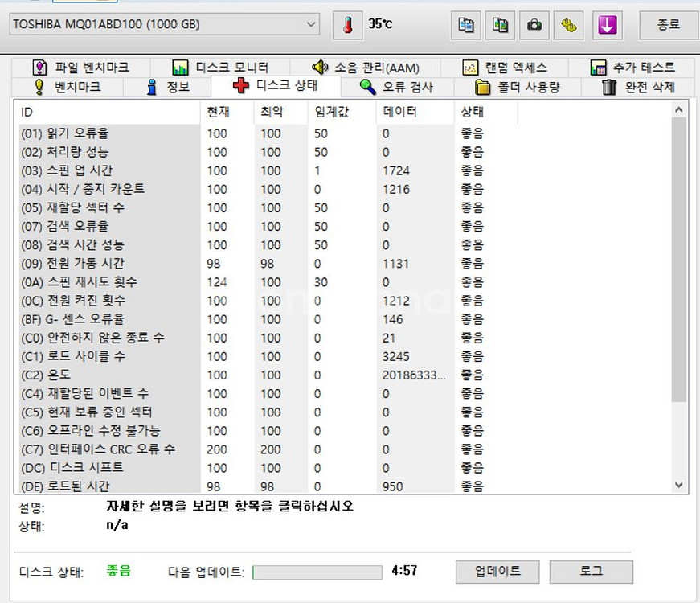
Task: Select the (01) 읽기 오류율 row
Action: [x=268, y=133]
